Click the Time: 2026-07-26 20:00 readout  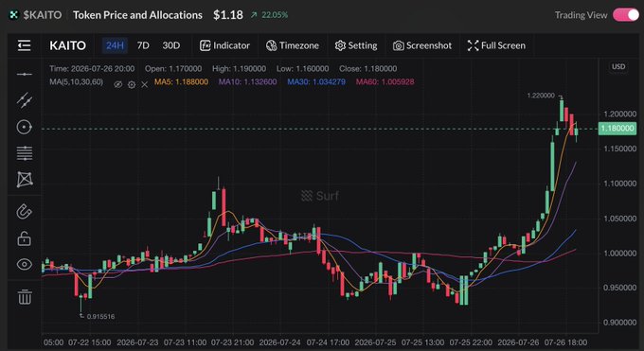92,68
